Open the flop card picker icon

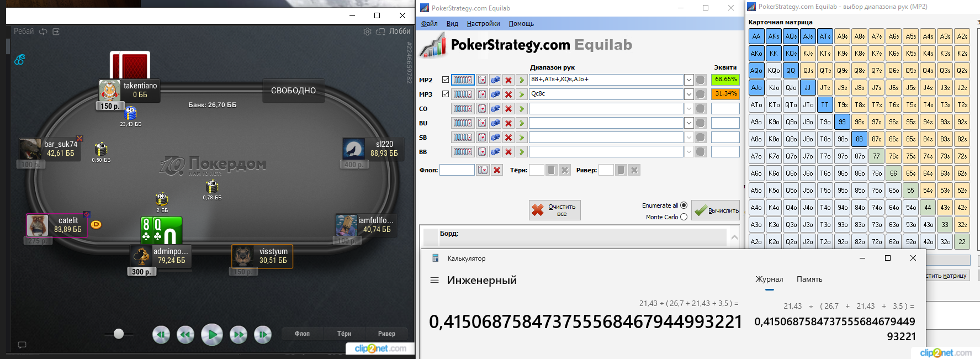pos(483,170)
